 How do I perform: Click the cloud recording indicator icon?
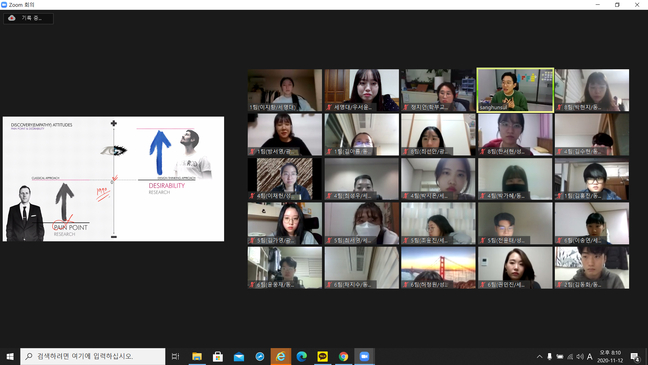(x=12, y=18)
